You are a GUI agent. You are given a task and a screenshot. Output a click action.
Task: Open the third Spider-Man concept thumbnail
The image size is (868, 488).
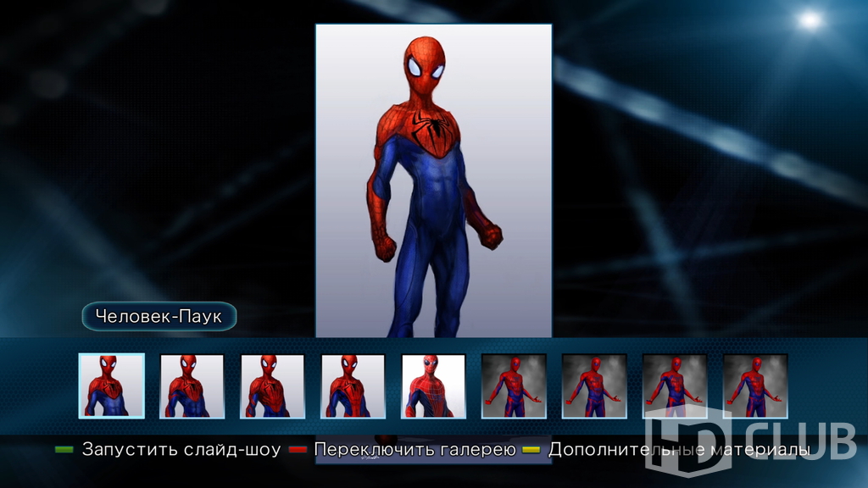pos(272,386)
